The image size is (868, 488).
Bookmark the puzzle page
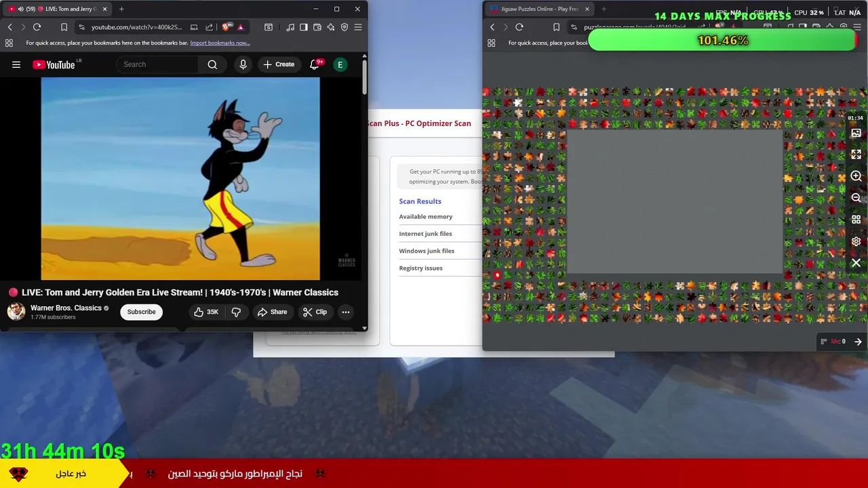pyautogui.click(x=556, y=27)
